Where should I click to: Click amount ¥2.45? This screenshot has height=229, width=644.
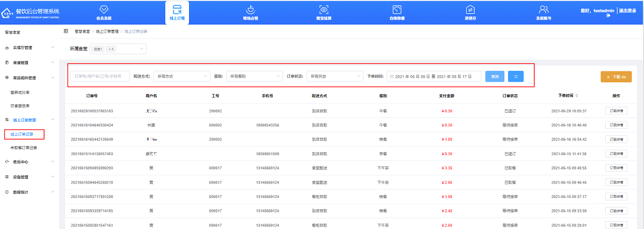pyautogui.click(x=446, y=211)
